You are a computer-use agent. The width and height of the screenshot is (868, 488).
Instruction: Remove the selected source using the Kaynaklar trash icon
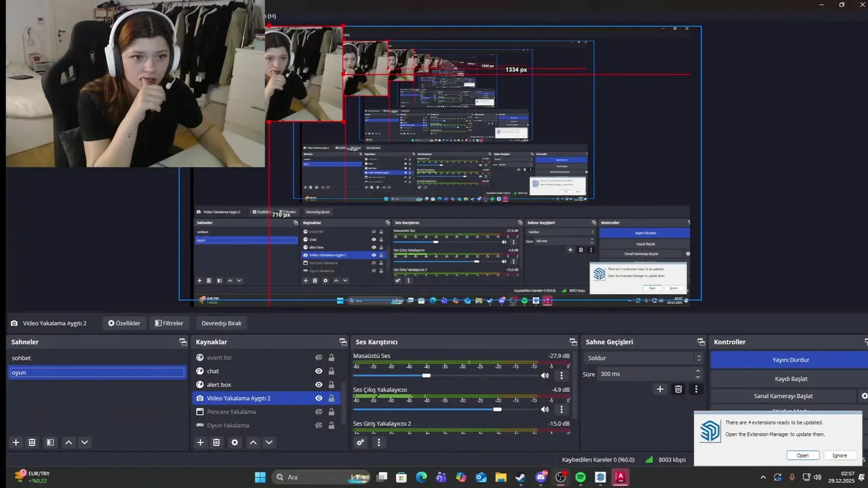pos(216,442)
